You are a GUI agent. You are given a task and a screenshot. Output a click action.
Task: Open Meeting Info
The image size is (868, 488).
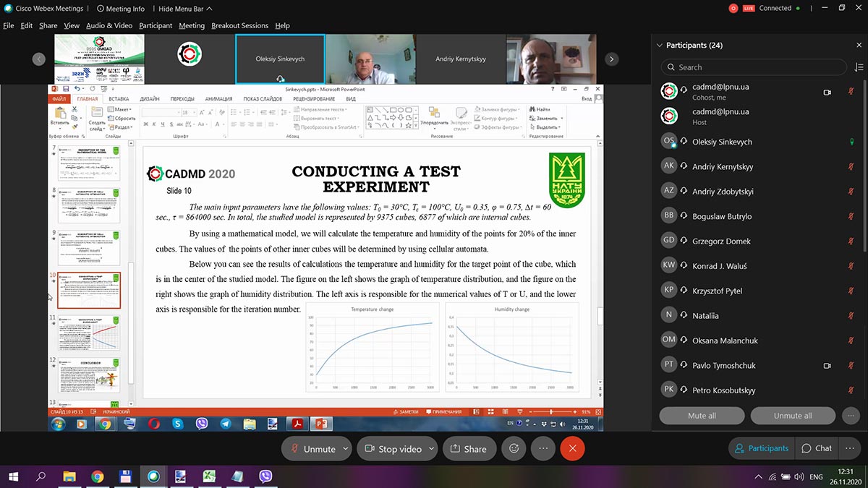[x=121, y=9]
